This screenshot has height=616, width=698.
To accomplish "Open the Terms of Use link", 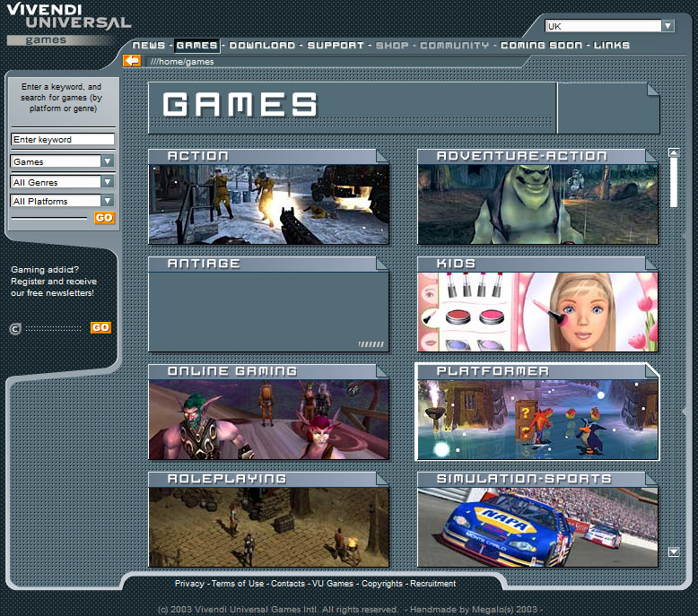I will click(238, 584).
